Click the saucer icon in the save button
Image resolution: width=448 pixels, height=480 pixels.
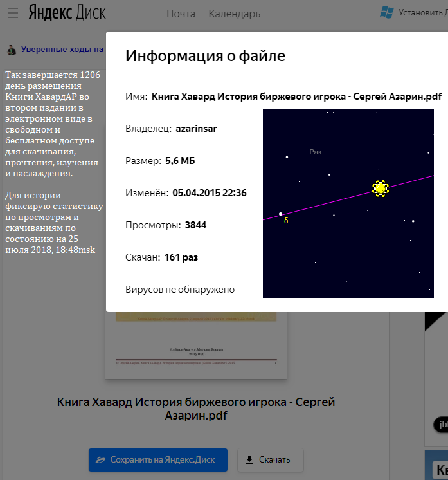[100, 459]
